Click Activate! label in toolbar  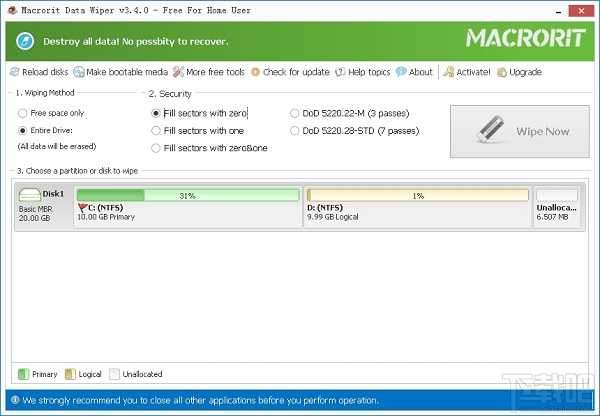click(473, 72)
